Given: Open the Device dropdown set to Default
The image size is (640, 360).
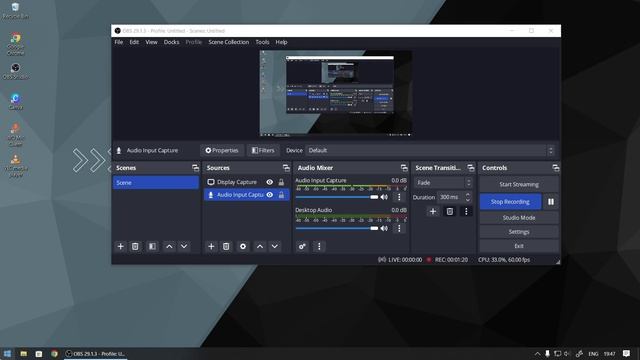Looking at the screenshot, I should click(x=431, y=150).
